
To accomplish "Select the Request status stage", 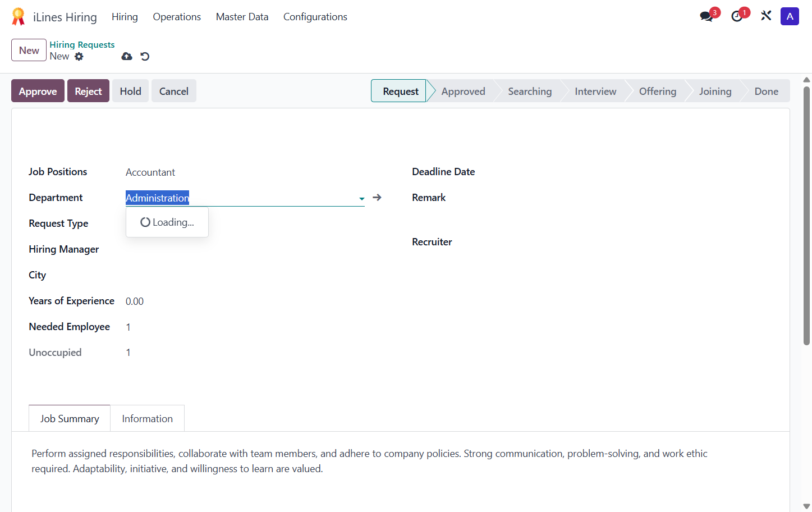I will [x=400, y=91].
